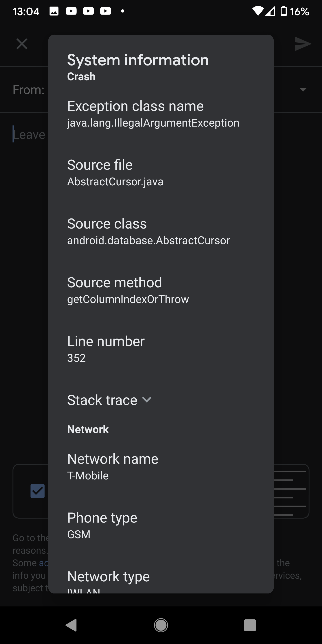Select the AbstractCursor.java source file value

click(115, 182)
